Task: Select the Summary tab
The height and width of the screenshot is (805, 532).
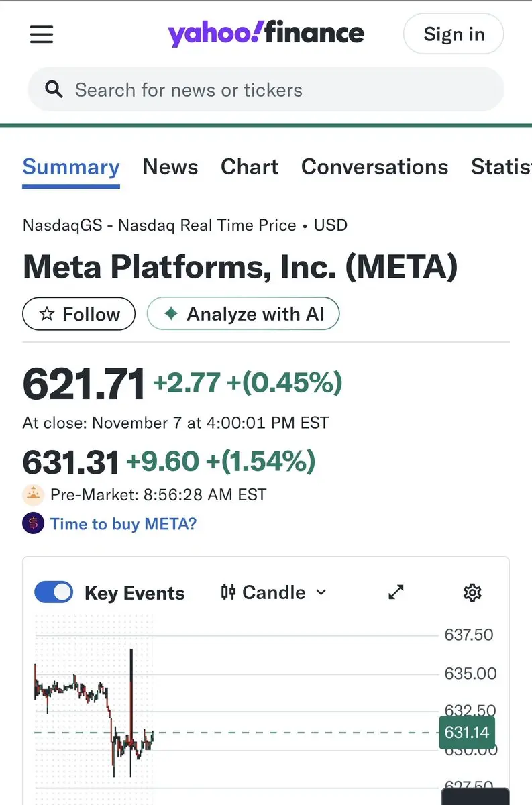Action: (x=71, y=167)
